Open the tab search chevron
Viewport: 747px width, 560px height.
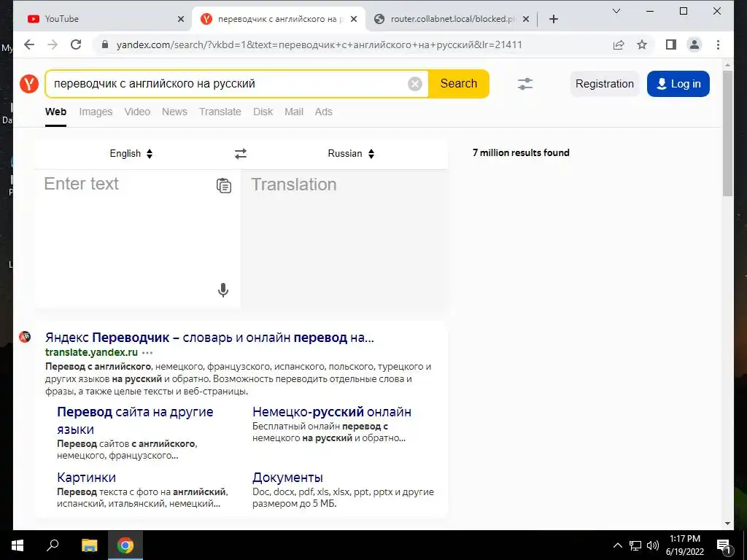(616, 11)
